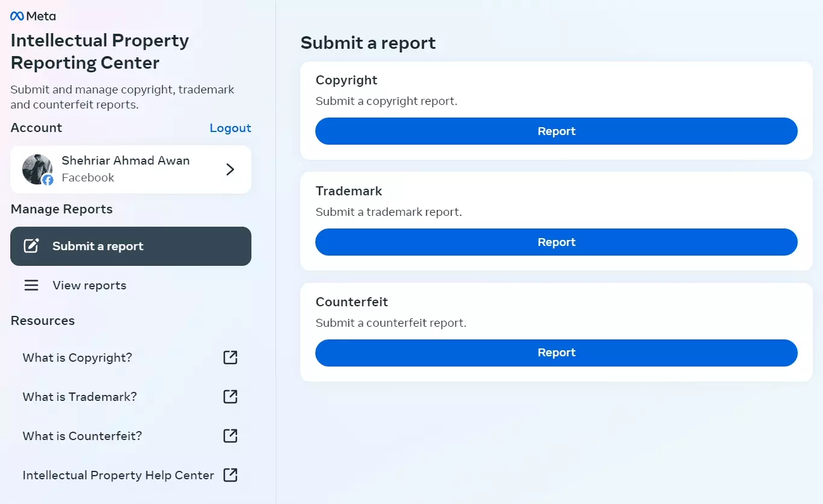Open the What is Copyright? resource

point(131,358)
